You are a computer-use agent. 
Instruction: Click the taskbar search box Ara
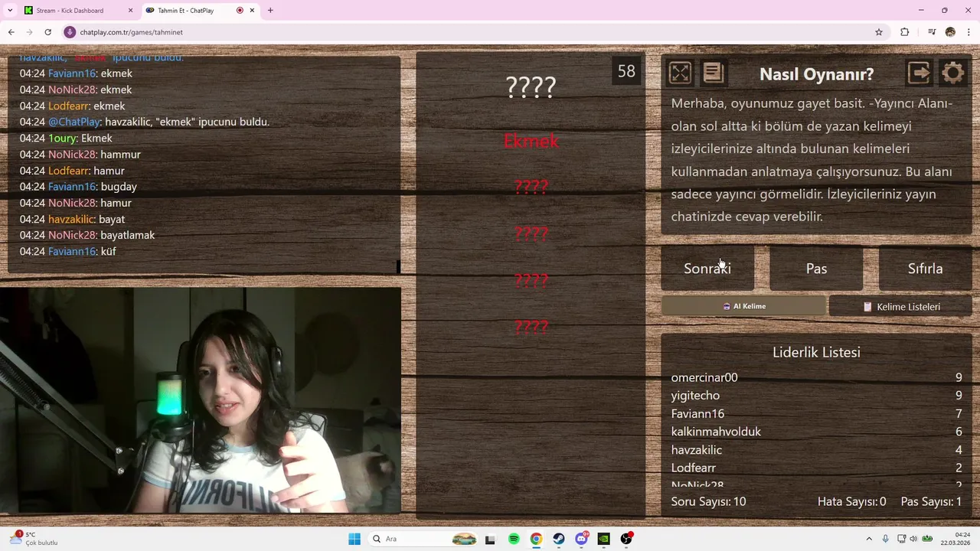point(423,539)
